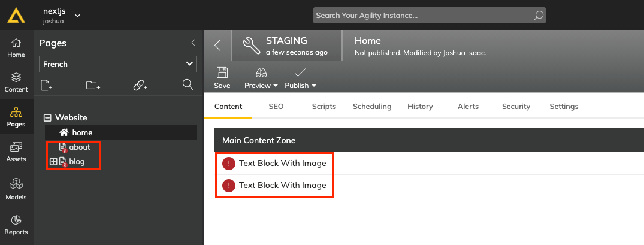Image resolution: width=644 pixels, height=245 pixels.
Task: Switch to the SEO tab
Action: [x=276, y=107]
